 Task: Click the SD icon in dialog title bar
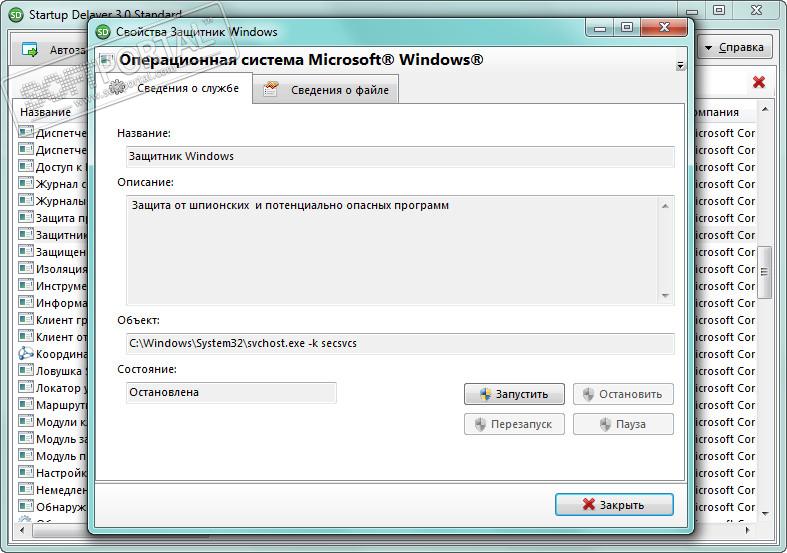tap(103, 32)
